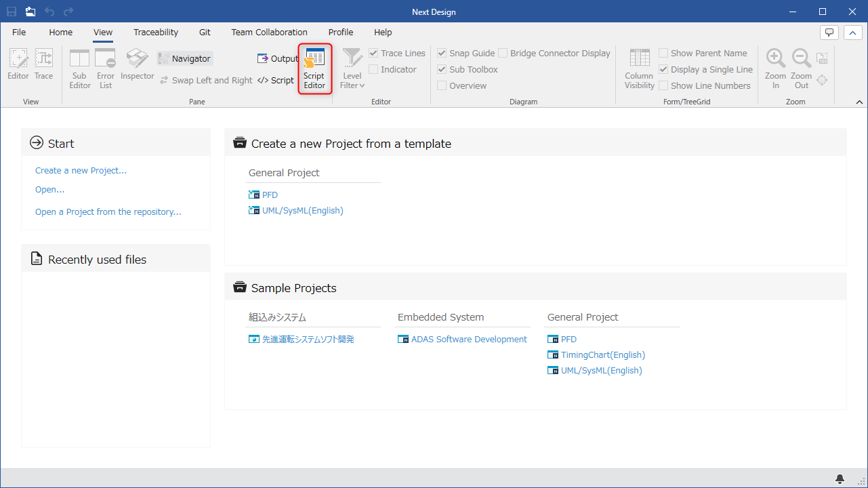This screenshot has height=488, width=868.
Task: Toggle the Sub Toolbox checkbox
Action: click(468, 69)
